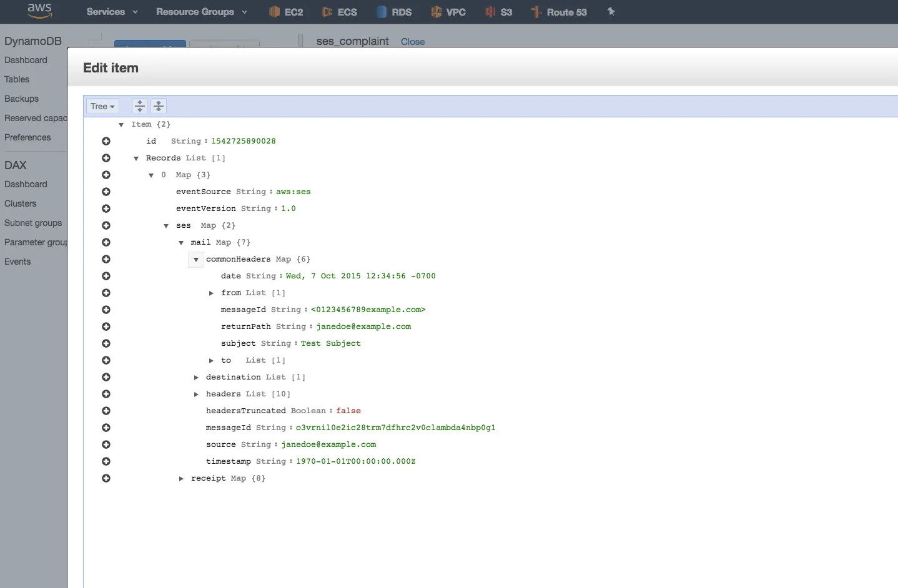Viewport: 898px width, 588px height.
Task: Collapse the commonHeaders Map node
Action: (196, 260)
